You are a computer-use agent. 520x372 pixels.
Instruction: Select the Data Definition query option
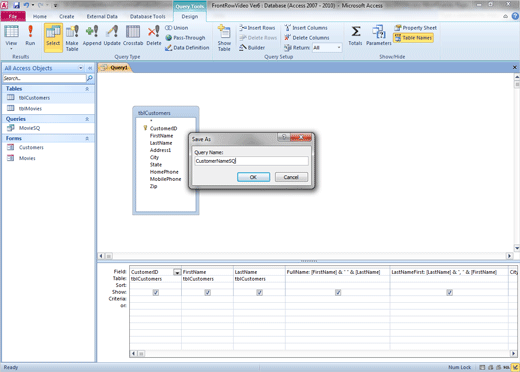(x=187, y=48)
